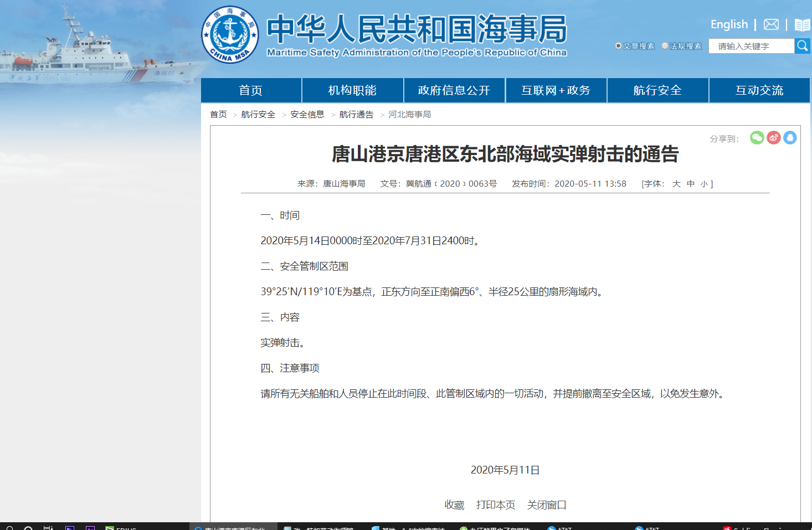
Task: Open 航行通告 in the breadcrumb trail
Action: 355,114
